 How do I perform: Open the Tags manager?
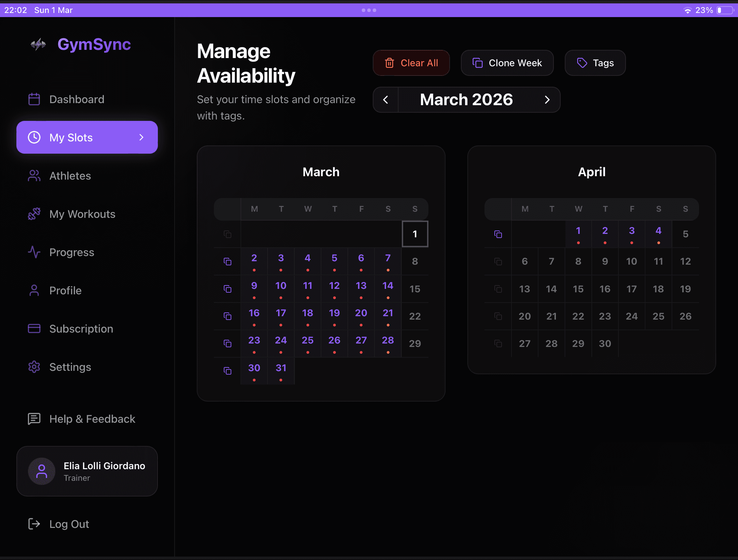coord(595,63)
